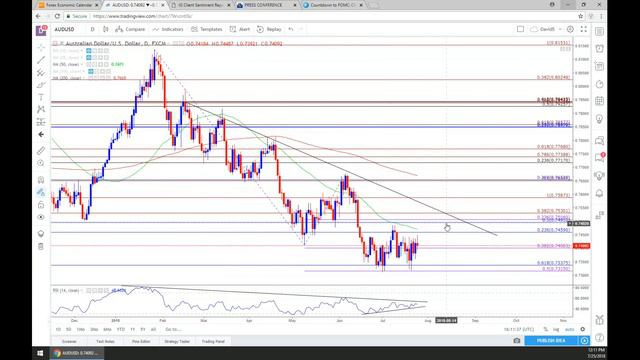Screen dimensions: 640x360
Task: Select the trend line drawing tool
Action: [41, 60]
